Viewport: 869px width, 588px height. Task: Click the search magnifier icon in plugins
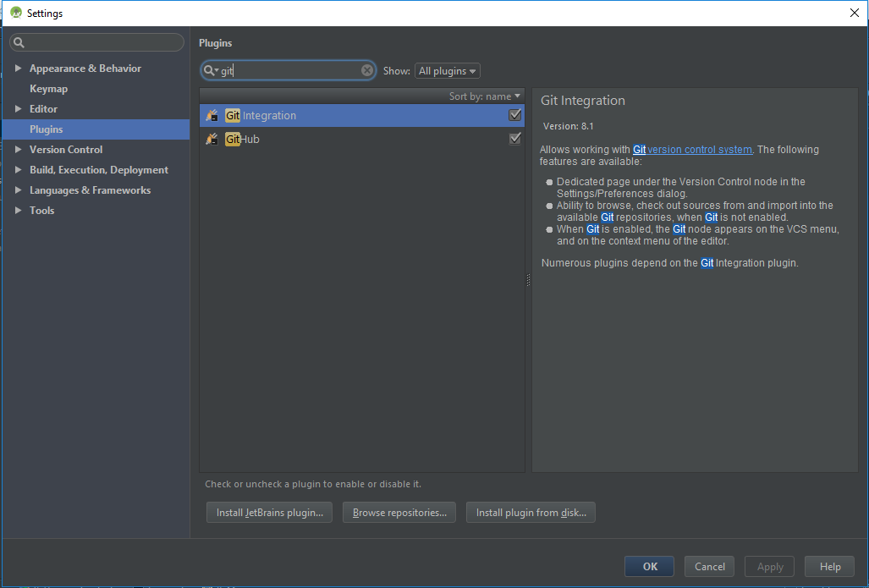[210, 71]
